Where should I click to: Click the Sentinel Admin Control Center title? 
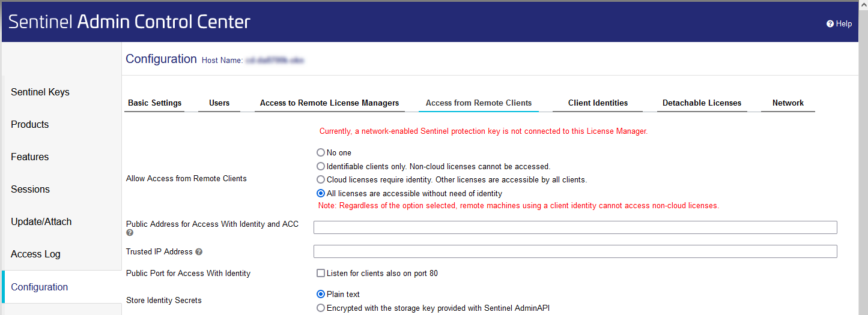point(129,22)
